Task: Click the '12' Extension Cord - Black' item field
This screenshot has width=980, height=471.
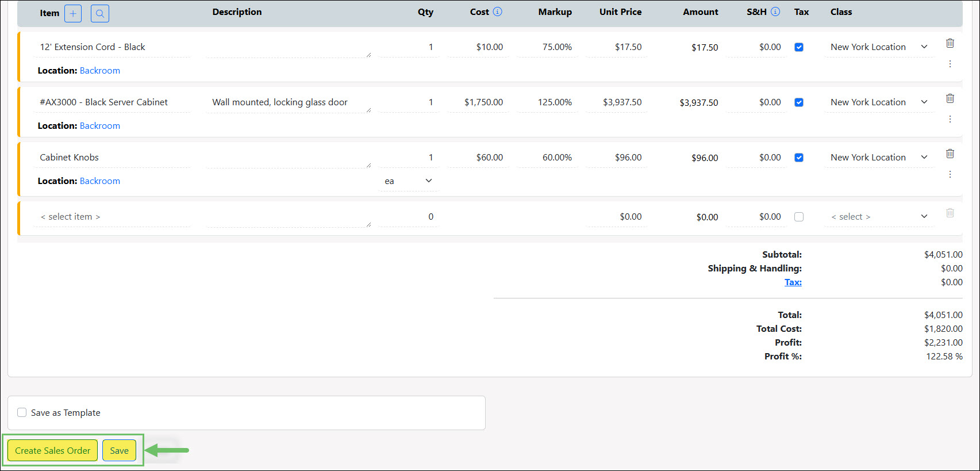Action: (112, 47)
